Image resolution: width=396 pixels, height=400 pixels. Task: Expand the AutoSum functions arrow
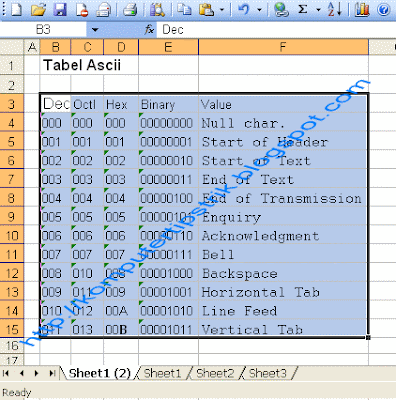[x=318, y=9]
